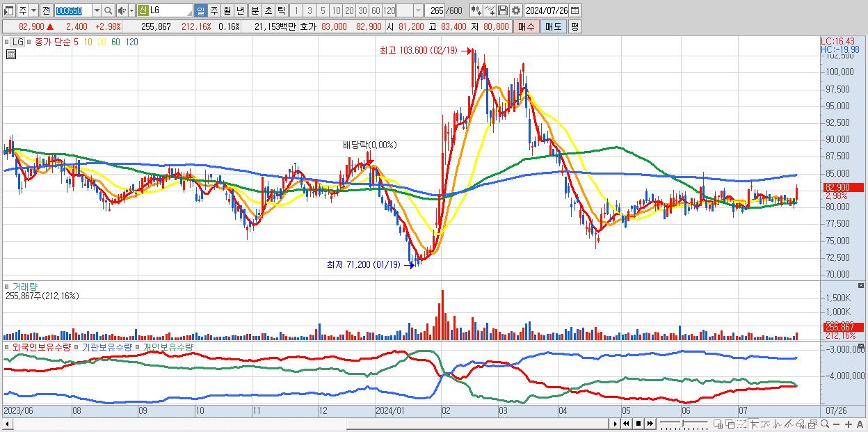Click the letter A text tool

860,424
